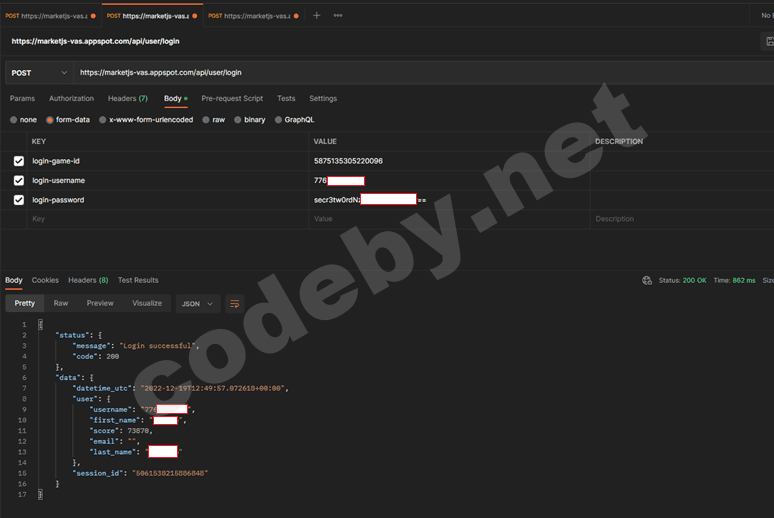This screenshot has height=518, width=774.
Task: Open a new request tab with plus icon
Action: (x=316, y=15)
